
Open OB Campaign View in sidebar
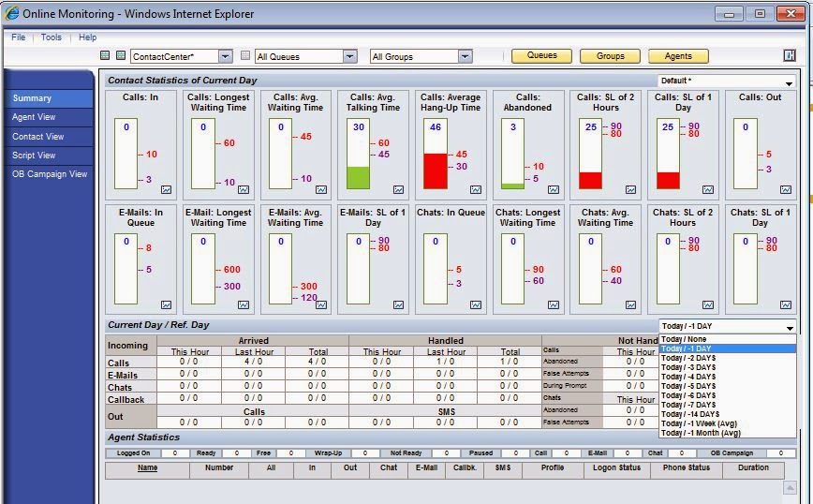48,174
